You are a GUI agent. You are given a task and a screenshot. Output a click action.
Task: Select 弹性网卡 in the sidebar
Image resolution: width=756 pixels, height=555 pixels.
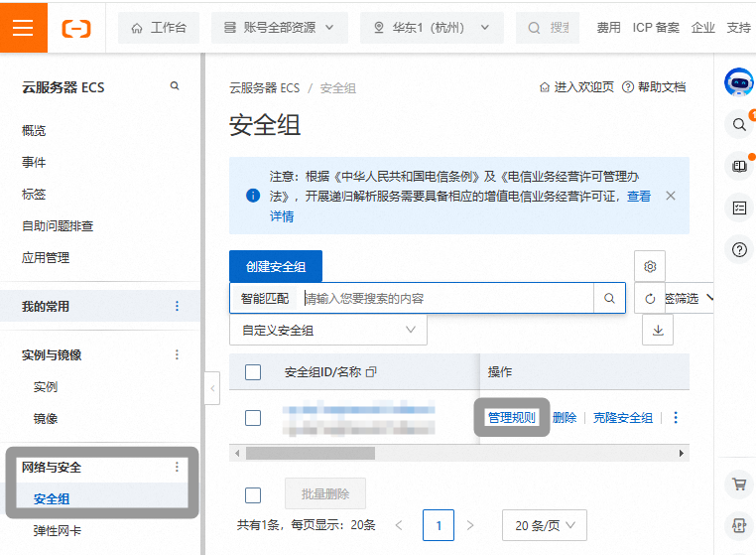58,531
